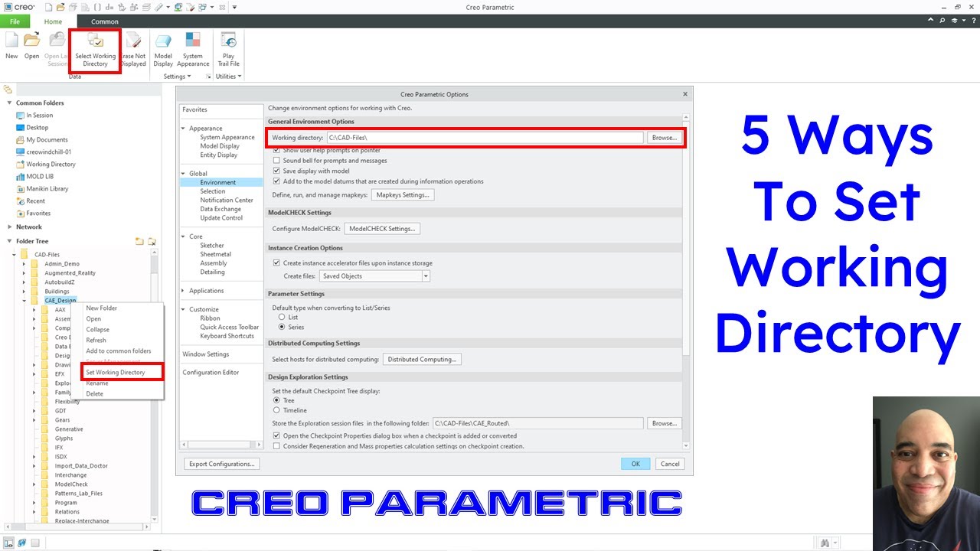980x551 pixels.
Task: Click quick access New document icon
Action: pyautogui.click(x=48, y=7)
